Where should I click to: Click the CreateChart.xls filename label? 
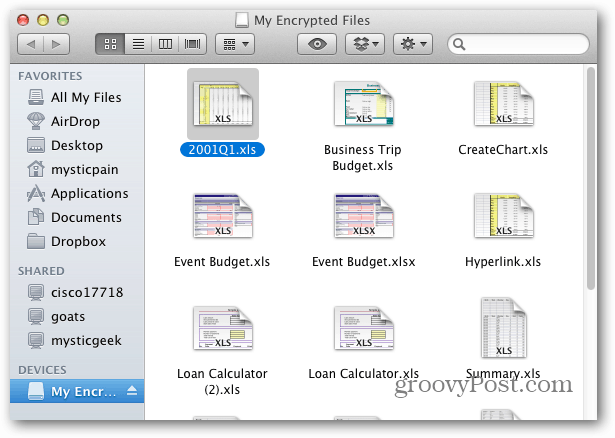pos(503,149)
